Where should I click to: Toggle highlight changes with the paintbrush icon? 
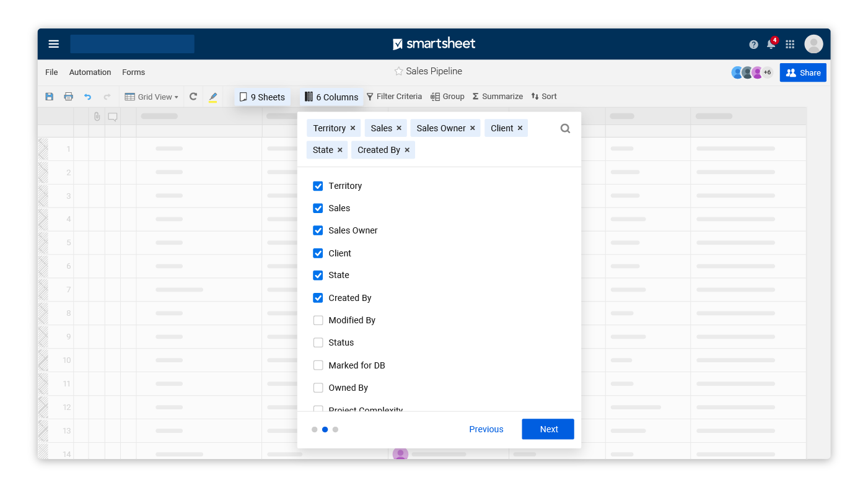click(x=213, y=97)
